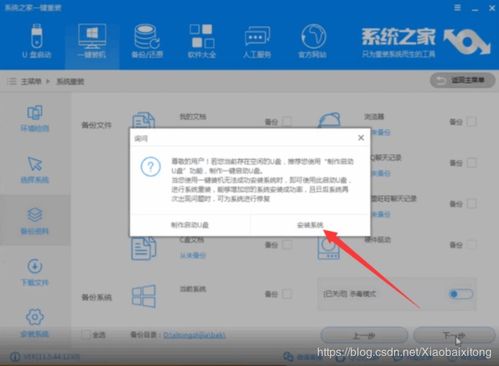499x366 pixels.
Task: Click the list icon beside 主菜单 breadcrumb
Action: point(12,81)
